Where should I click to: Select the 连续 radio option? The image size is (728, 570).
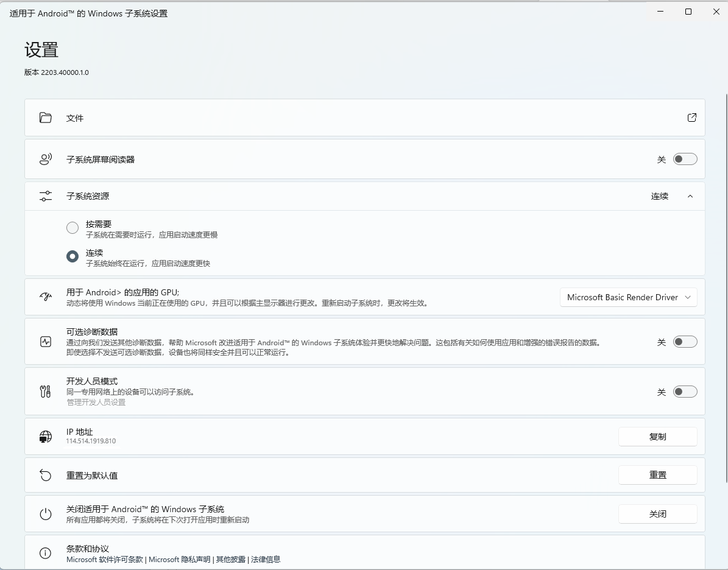click(72, 256)
